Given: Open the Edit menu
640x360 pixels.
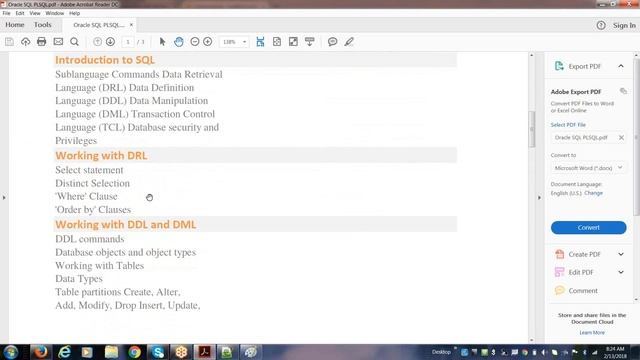Looking at the screenshot, I should [x=20, y=13].
